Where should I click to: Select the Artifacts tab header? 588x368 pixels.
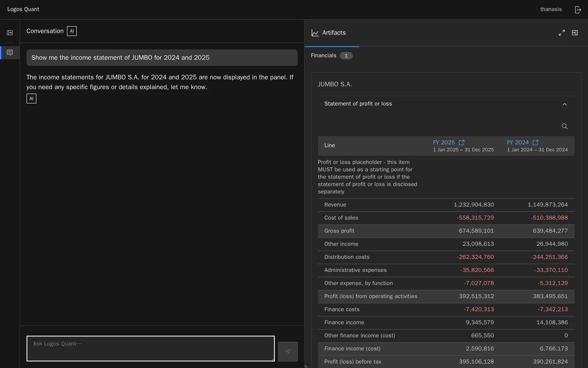[332, 33]
